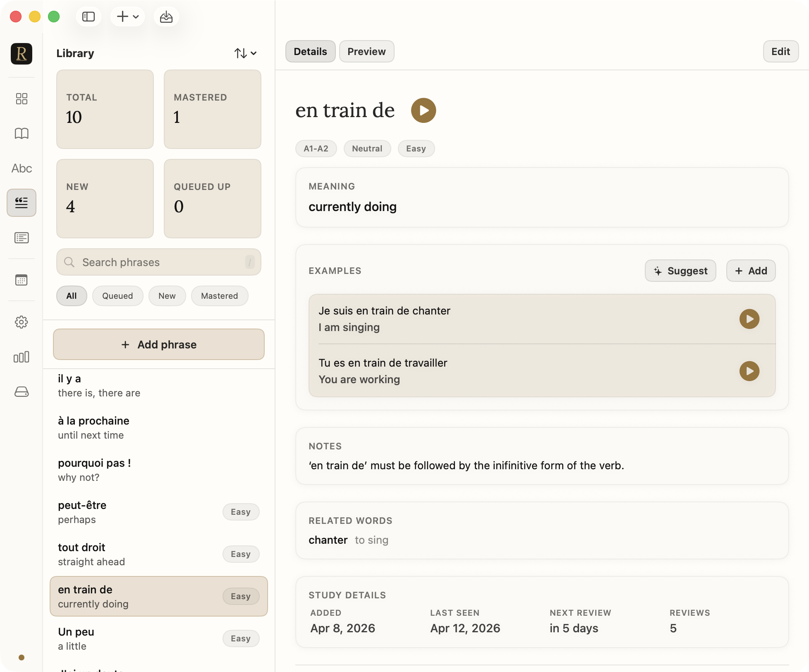Open the notes list icon in sidebar
The width and height of the screenshot is (809, 672).
pos(22,238)
